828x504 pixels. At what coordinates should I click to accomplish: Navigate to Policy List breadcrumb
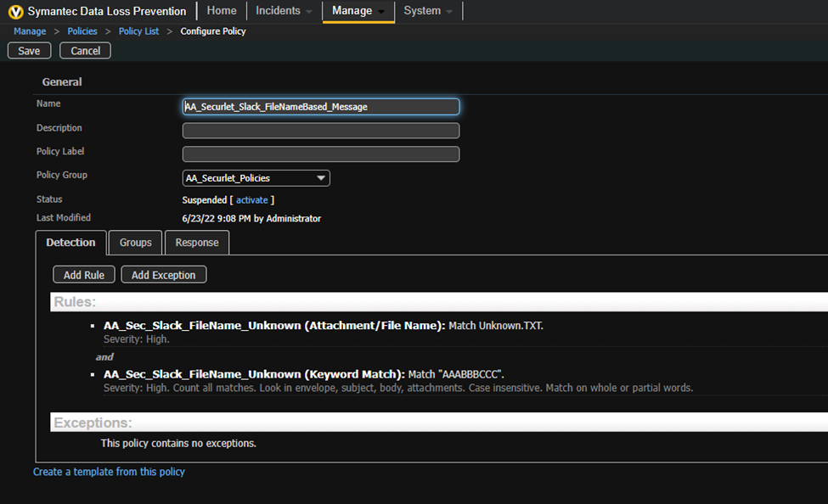[x=138, y=31]
